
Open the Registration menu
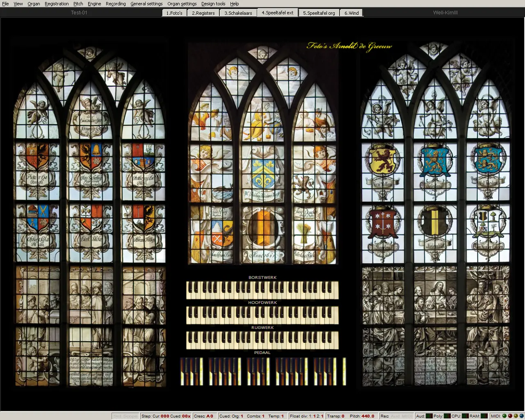tap(57, 4)
